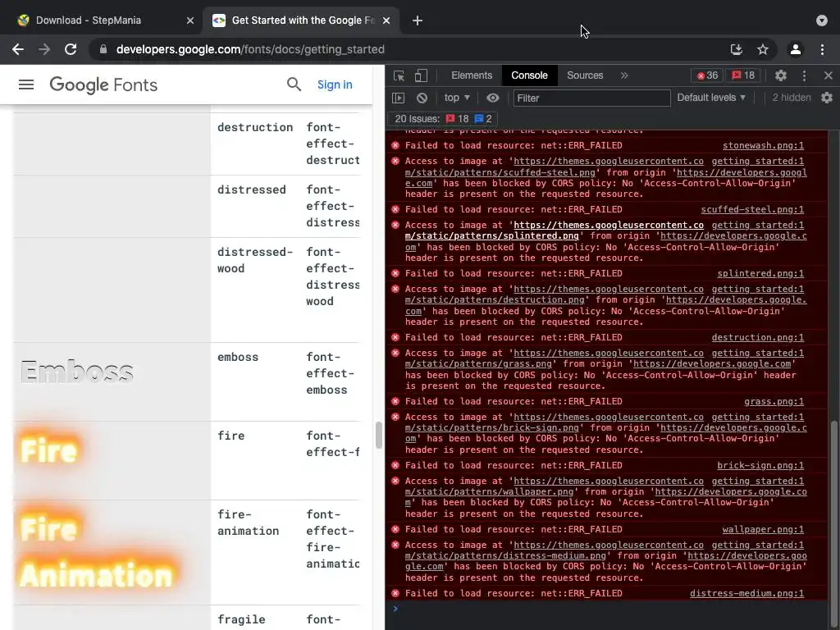This screenshot has height=630, width=840.
Task: Open DevTools settings gear
Action: 781,75
